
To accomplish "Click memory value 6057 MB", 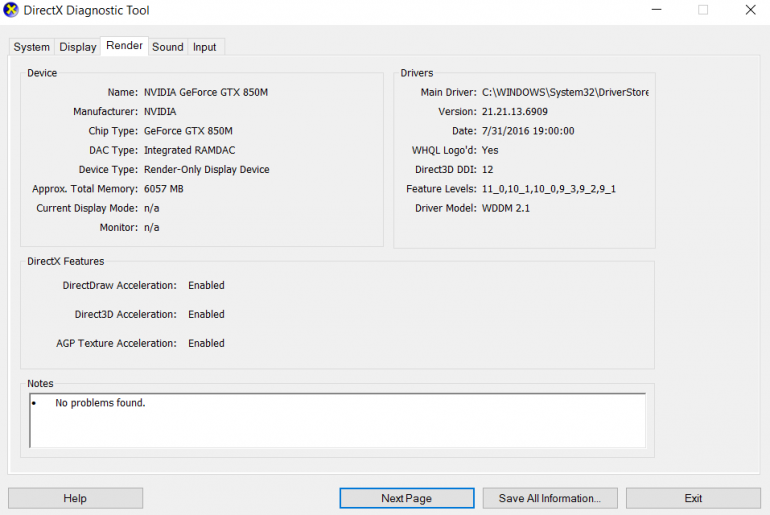I will tap(164, 189).
